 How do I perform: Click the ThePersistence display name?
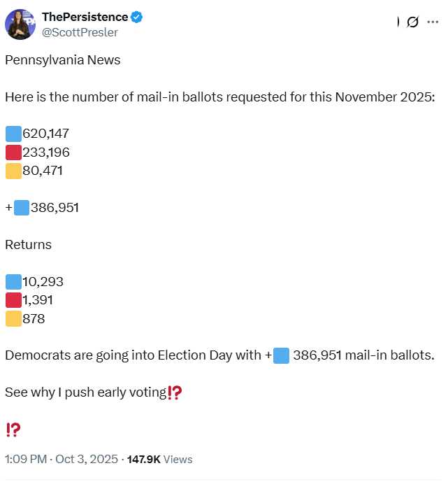pos(85,17)
